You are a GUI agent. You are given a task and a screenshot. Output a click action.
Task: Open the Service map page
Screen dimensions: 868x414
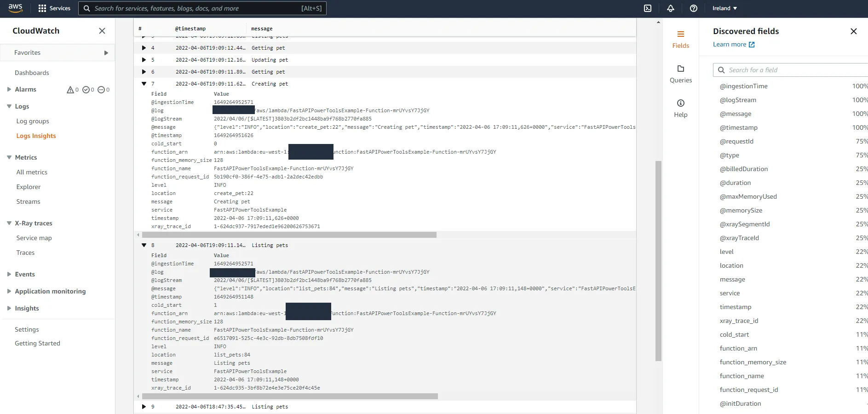(34, 238)
